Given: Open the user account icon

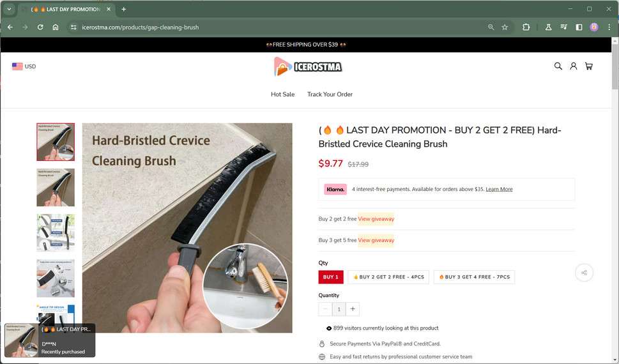Looking at the screenshot, I should (573, 66).
